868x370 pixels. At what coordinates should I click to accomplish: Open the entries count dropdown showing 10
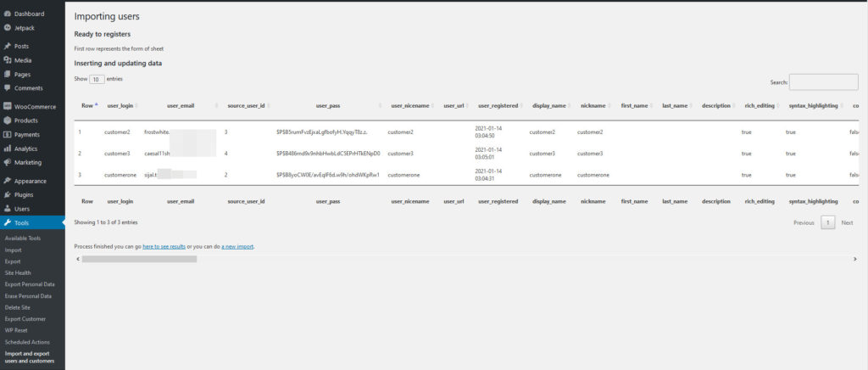97,79
